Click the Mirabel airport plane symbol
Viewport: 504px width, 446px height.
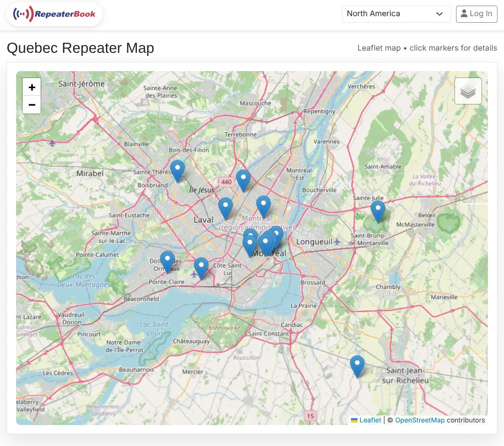click(x=52, y=143)
